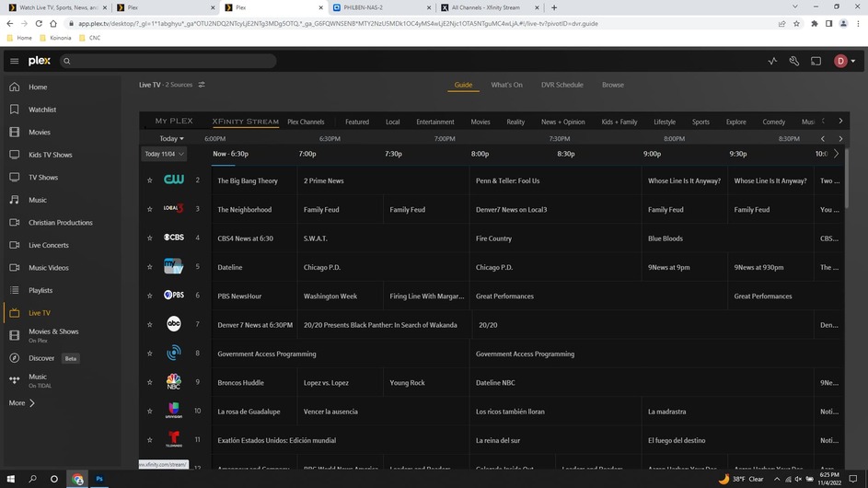Click the Plex search field
Viewport: 868px width, 488px height.
coord(168,61)
